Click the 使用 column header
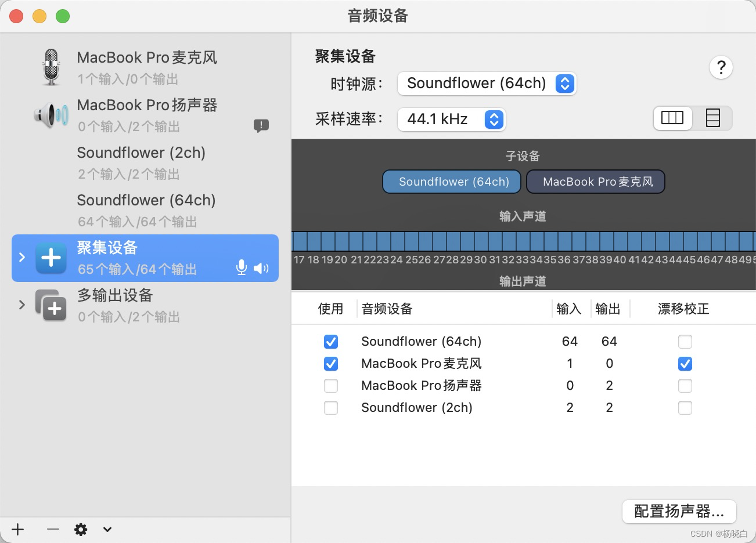Screen dimensions: 756x543 330,309
